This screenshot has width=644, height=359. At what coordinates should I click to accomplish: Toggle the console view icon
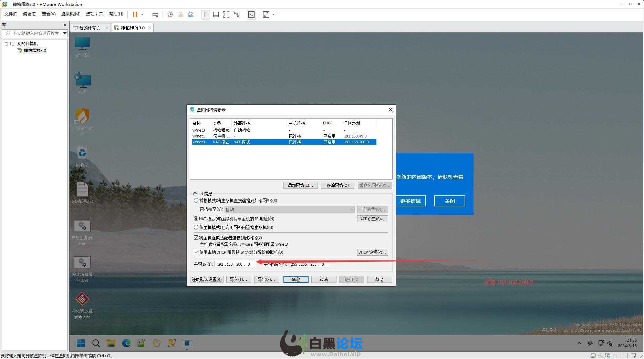(x=251, y=14)
